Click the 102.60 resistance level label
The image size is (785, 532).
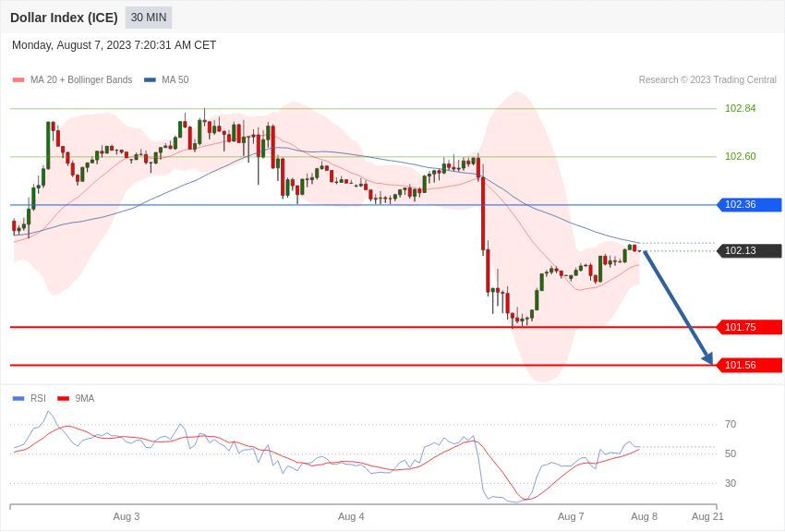click(740, 157)
